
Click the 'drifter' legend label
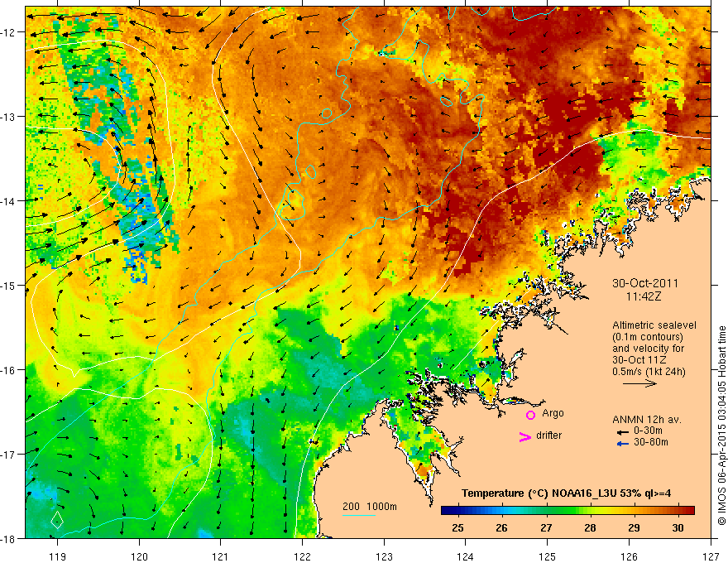tap(548, 435)
